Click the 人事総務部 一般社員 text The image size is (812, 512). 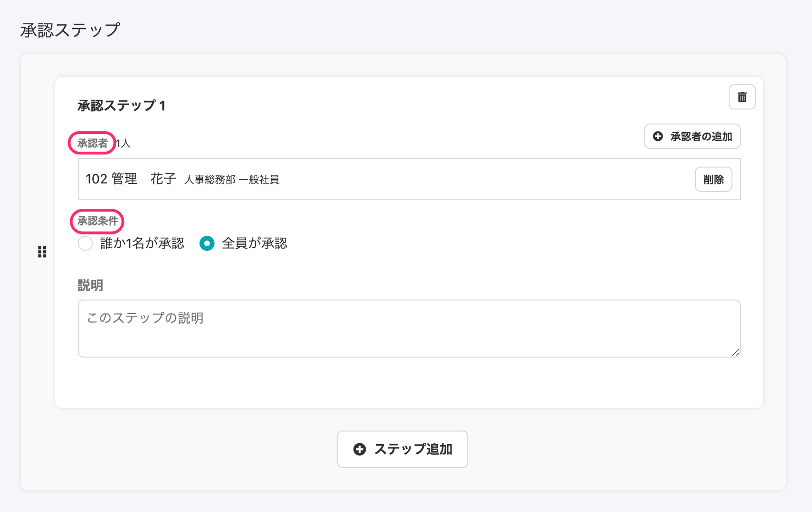coord(232,180)
